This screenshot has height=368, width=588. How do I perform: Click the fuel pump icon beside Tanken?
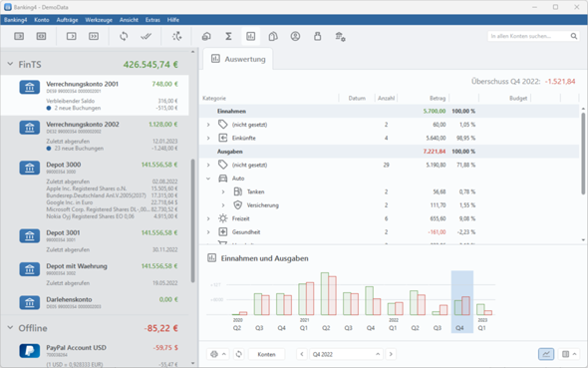238,191
